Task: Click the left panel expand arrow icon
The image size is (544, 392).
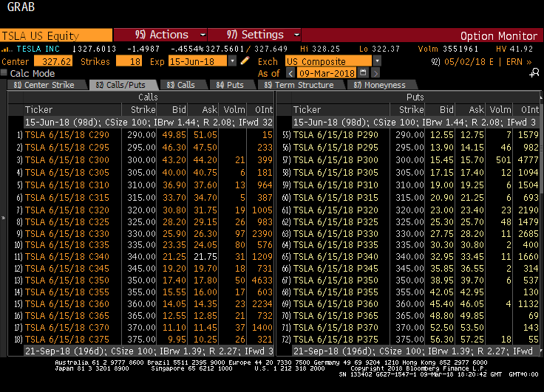Action: tap(3, 218)
